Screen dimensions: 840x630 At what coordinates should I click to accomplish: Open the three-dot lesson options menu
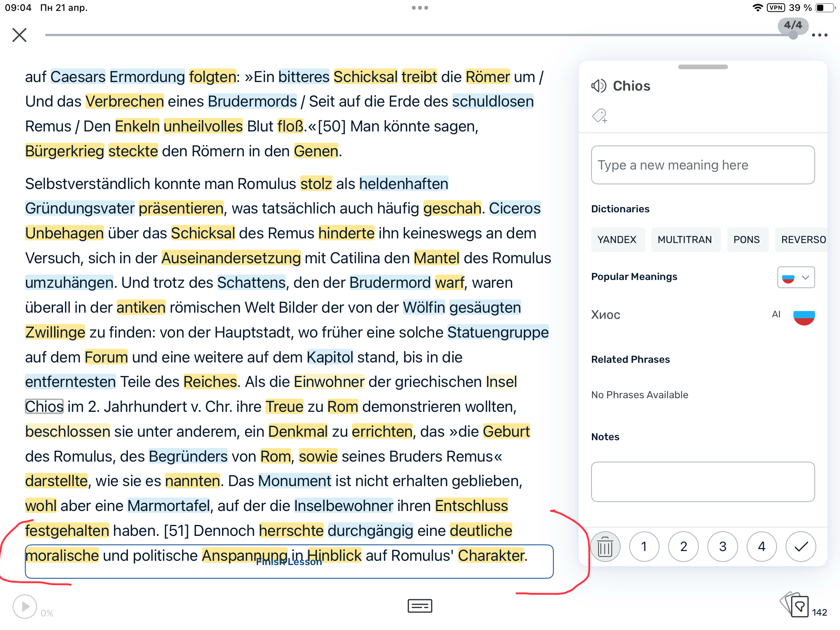[x=820, y=35]
